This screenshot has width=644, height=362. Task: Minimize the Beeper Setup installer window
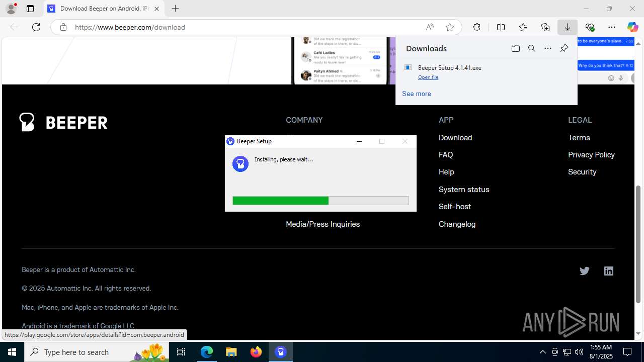[x=359, y=141]
